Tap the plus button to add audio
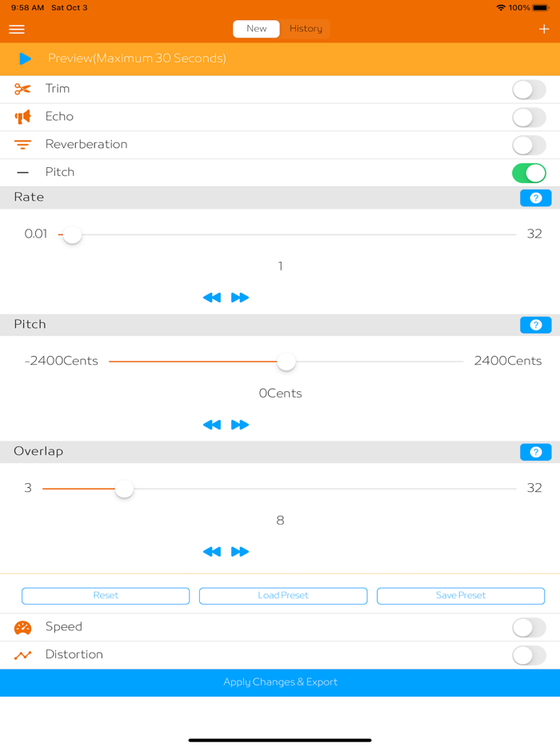 click(x=546, y=30)
